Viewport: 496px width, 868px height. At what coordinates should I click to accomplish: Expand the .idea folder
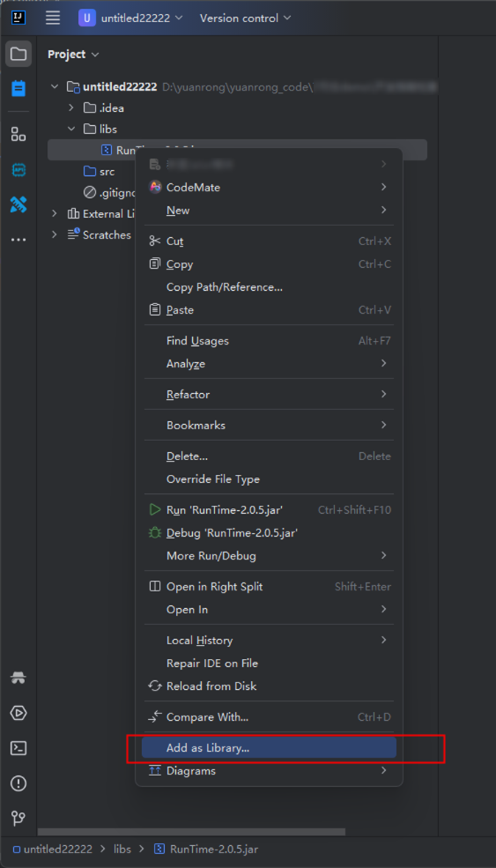(70, 108)
